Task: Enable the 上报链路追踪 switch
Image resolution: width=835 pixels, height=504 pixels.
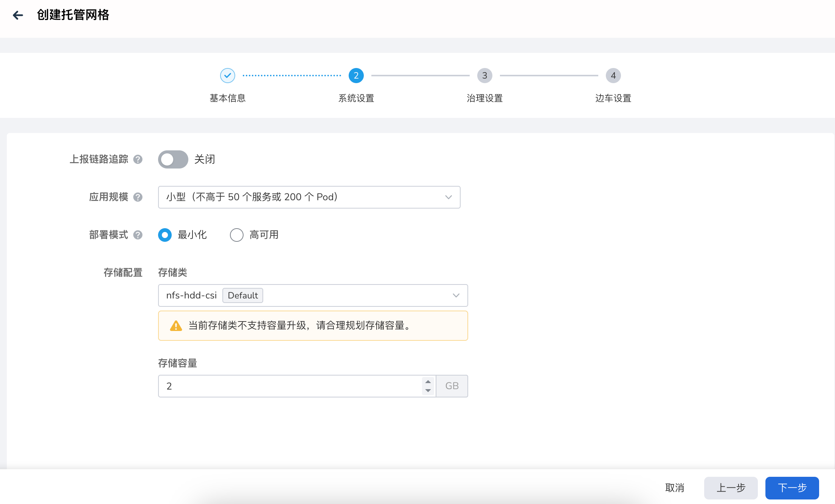Action: pos(172,159)
